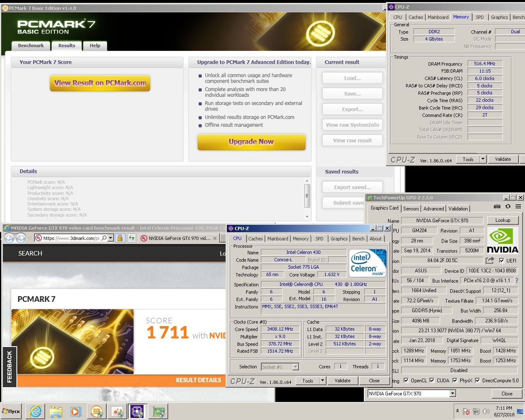The image size is (525, 420).
Task: Click the Intel Celeron inside logo
Action: (368, 263)
